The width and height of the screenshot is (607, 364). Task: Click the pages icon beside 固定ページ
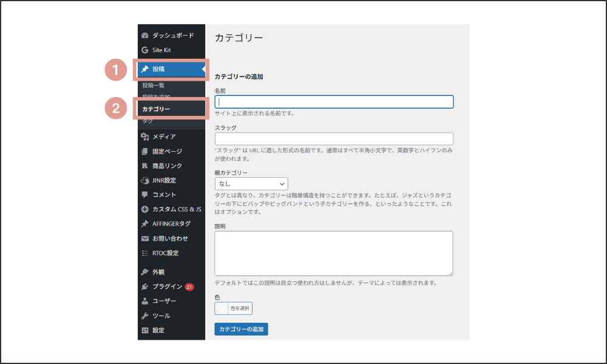tap(145, 151)
